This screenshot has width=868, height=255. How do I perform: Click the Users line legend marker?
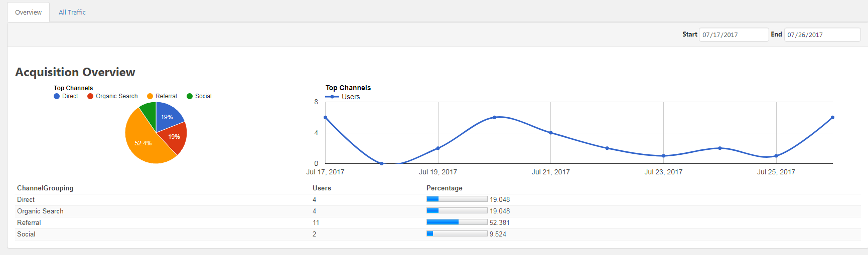point(332,97)
